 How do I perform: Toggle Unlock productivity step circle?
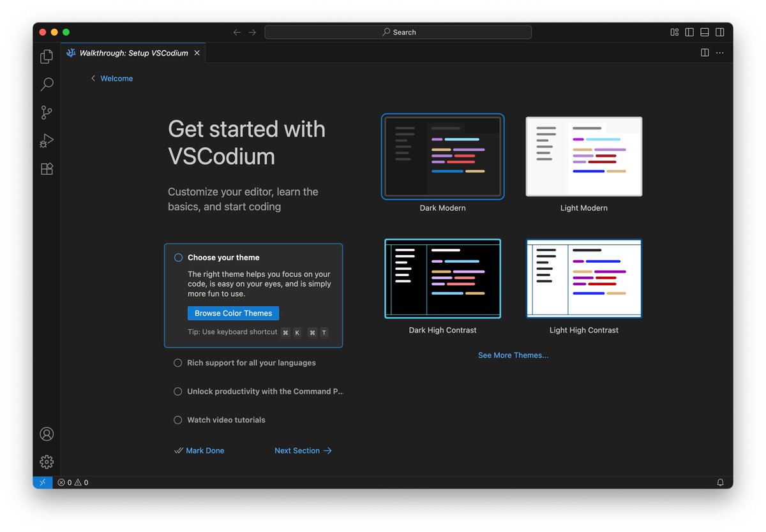coord(178,392)
